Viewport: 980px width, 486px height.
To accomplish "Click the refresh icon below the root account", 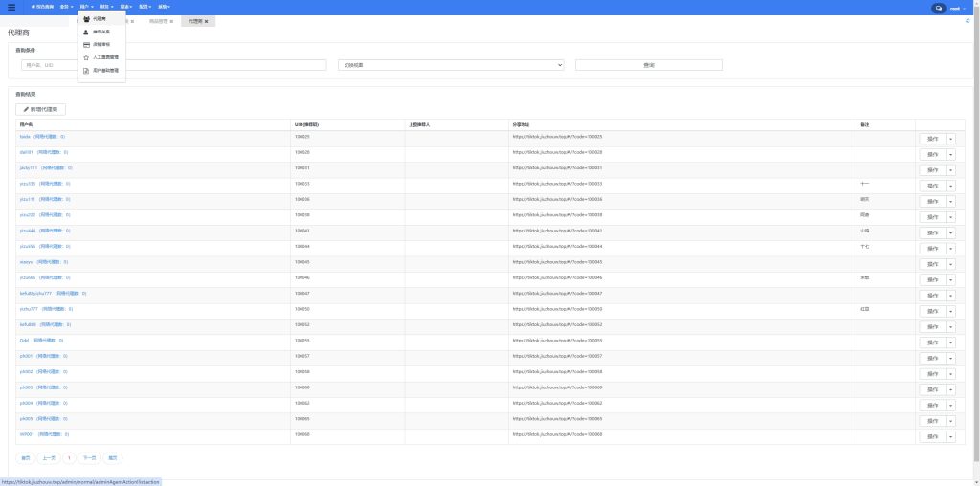I will [x=969, y=21].
